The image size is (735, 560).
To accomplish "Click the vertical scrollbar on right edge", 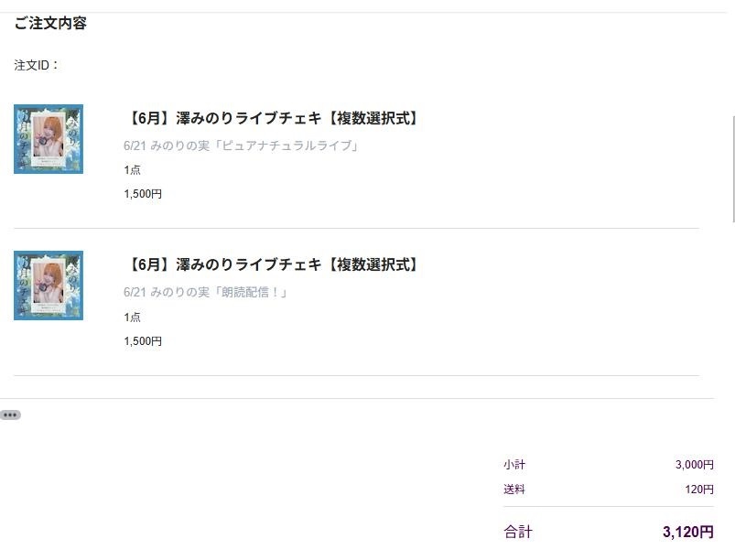I will [732, 168].
